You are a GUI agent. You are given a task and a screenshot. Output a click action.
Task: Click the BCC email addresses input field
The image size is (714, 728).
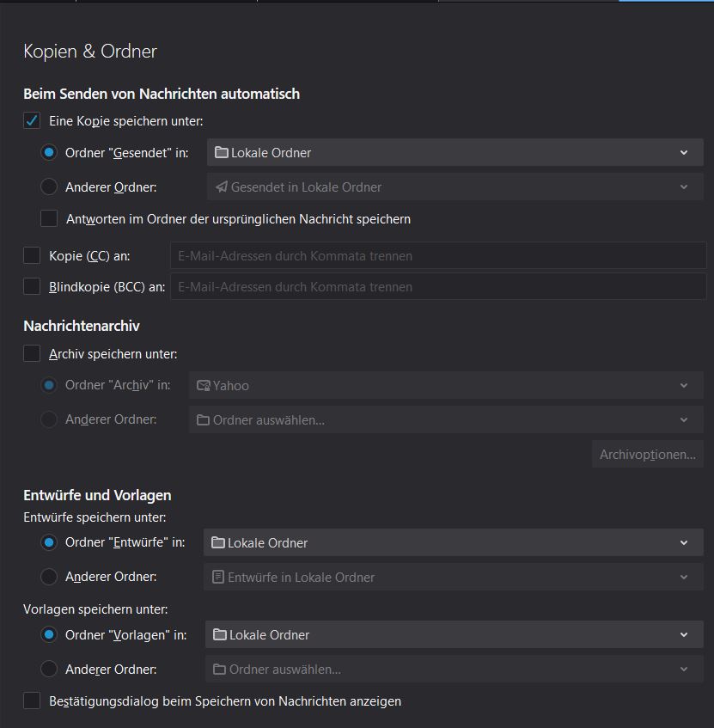[437, 286]
